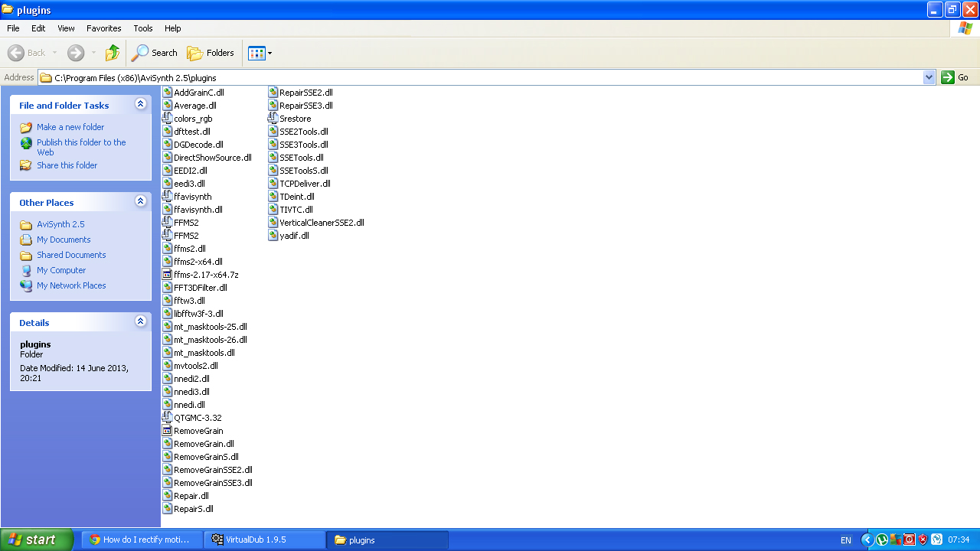Select ffms2-x64.dll file name
Screen dimensions: 980x551
198,262
